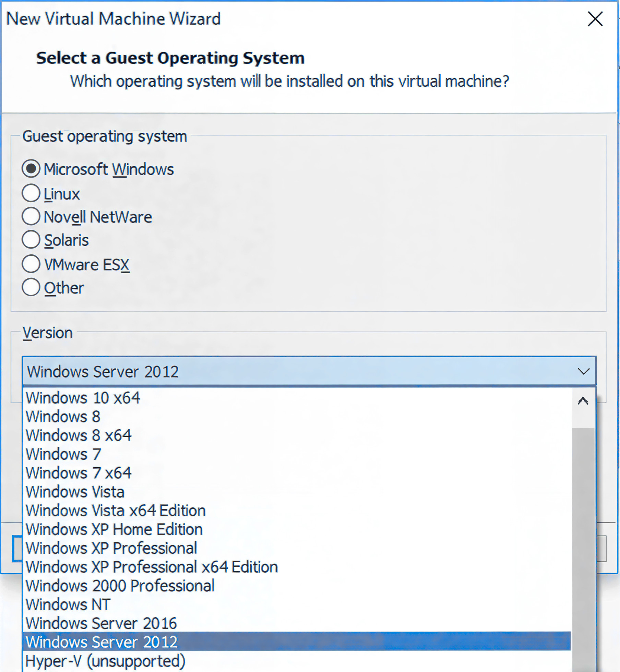This screenshot has height=672, width=620.
Task: Choose Windows XP Home Edition
Action: click(x=114, y=529)
